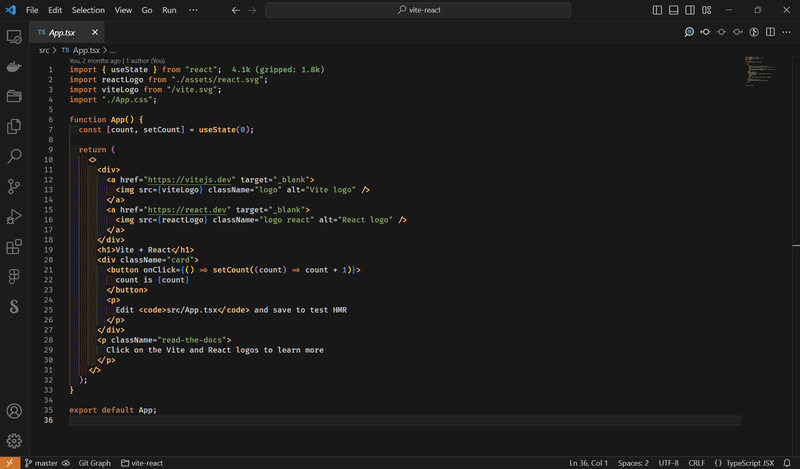Click the cloud publish icon next to master
The width and height of the screenshot is (800, 469).
66,463
